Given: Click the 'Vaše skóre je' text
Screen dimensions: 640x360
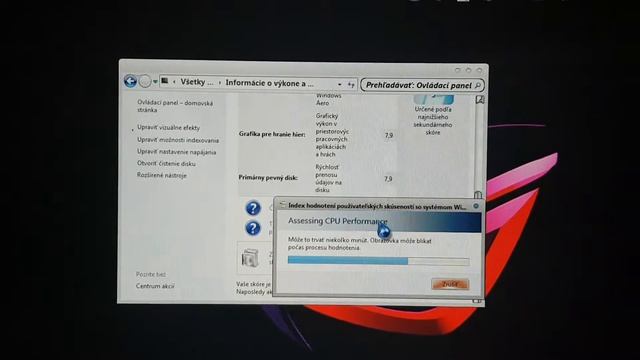Looking at the screenshot, I should click(253, 284).
